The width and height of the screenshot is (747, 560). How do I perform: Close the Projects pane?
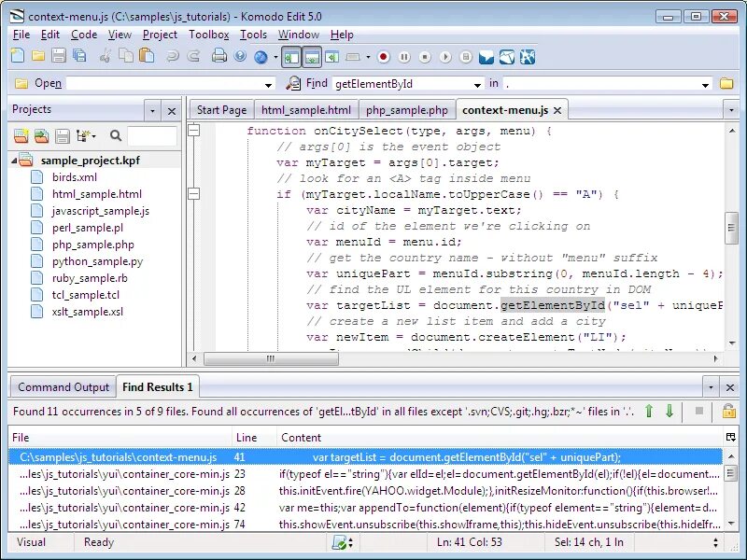(x=172, y=111)
